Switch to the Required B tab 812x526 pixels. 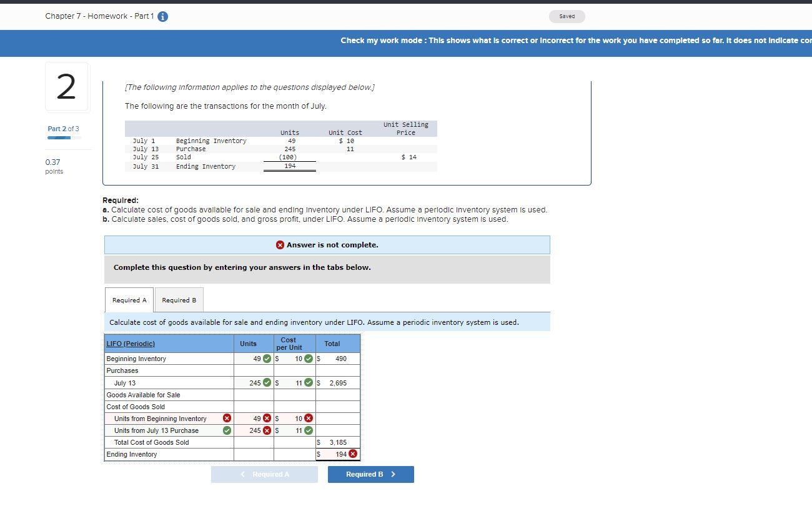point(179,300)
